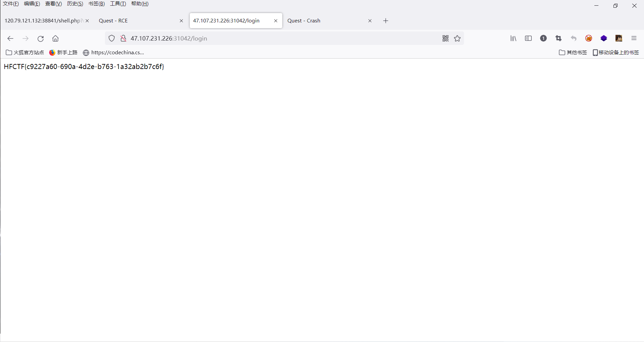Take a screenshot with the crop icon

[x=559, y=39]
